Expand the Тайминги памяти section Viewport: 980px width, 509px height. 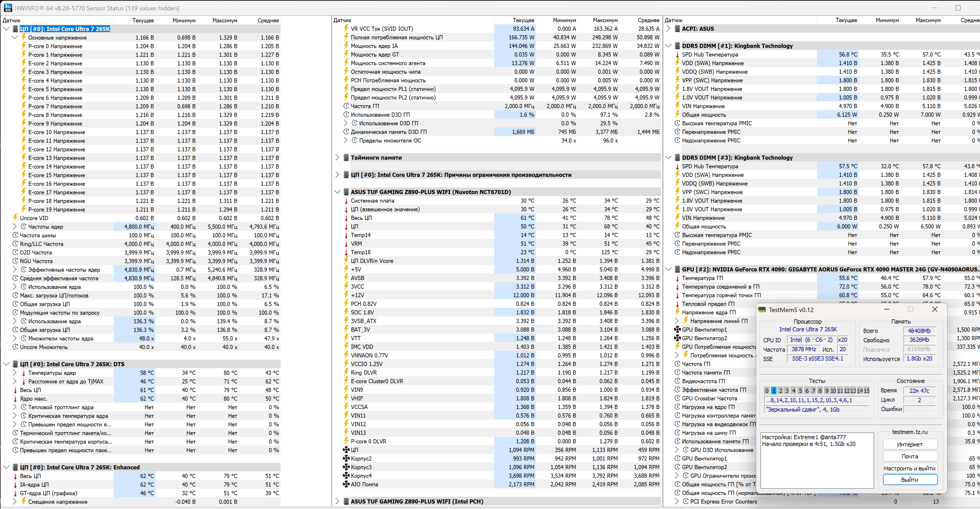337,158
